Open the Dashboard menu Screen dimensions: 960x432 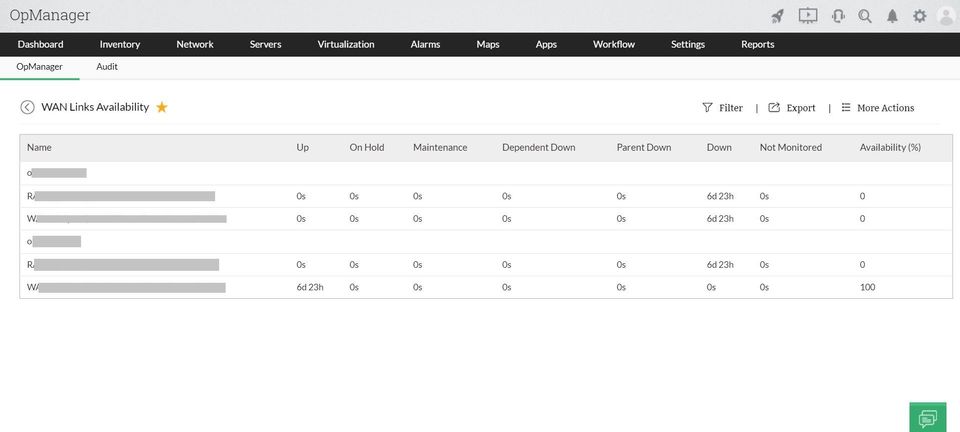coord(40,44)
